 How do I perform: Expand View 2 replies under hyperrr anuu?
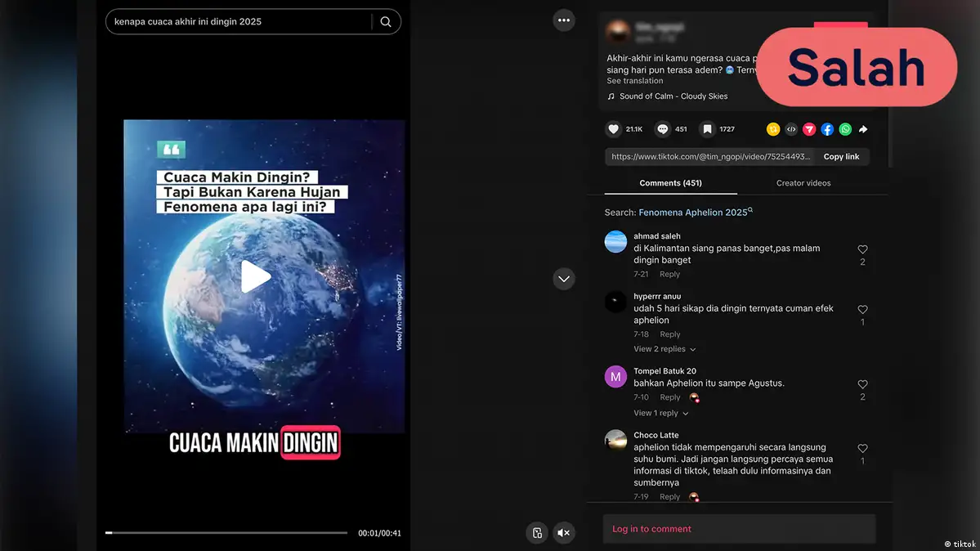coord(665,349)
